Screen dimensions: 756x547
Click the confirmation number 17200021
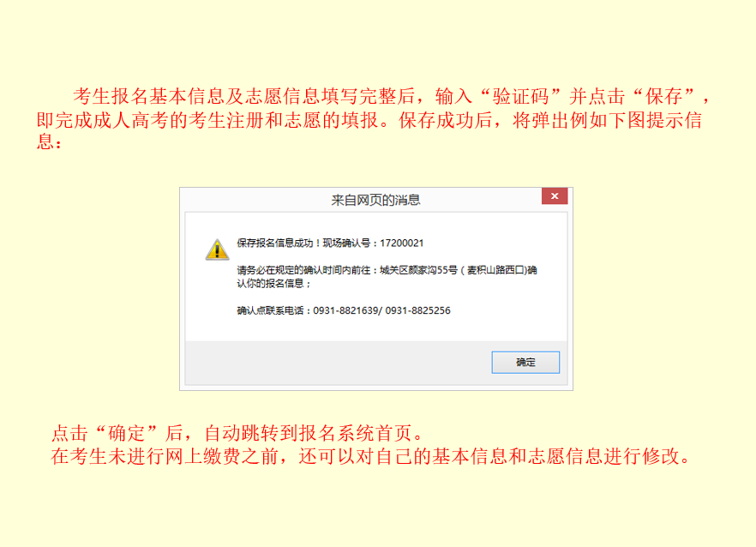point(402,243)
